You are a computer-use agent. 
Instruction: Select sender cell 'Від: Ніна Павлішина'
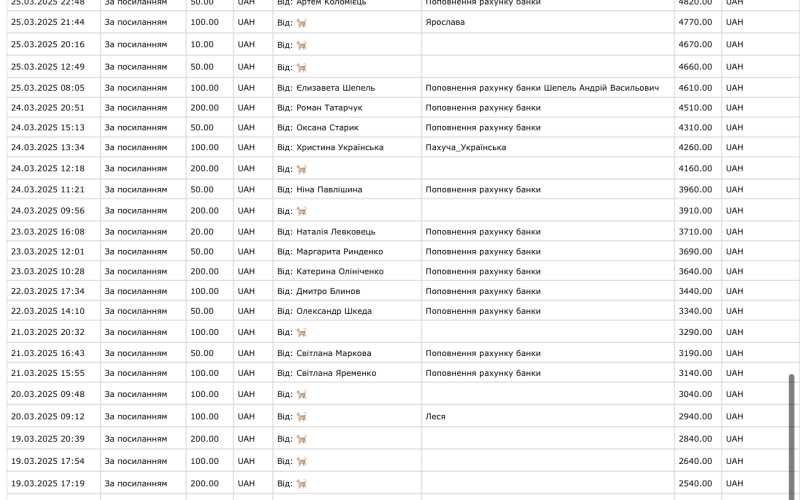(x=347, y=189)
